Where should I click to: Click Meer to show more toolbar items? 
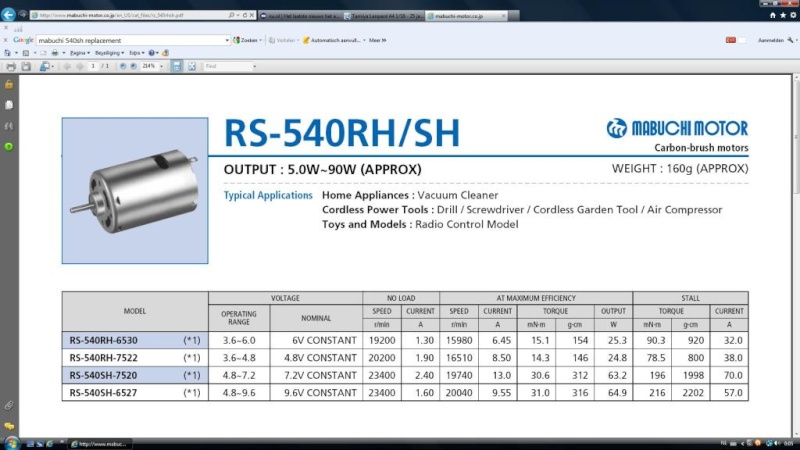tap(378, 40)
